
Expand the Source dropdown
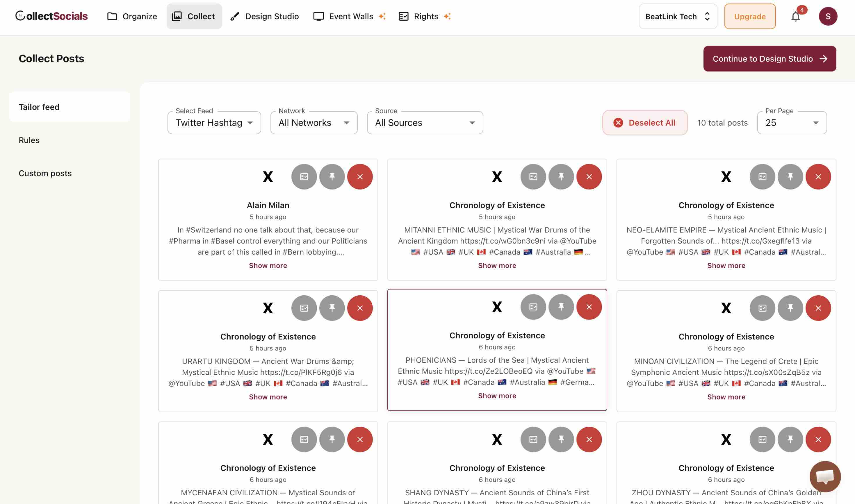pyautogui.click(x=425, y=123)
